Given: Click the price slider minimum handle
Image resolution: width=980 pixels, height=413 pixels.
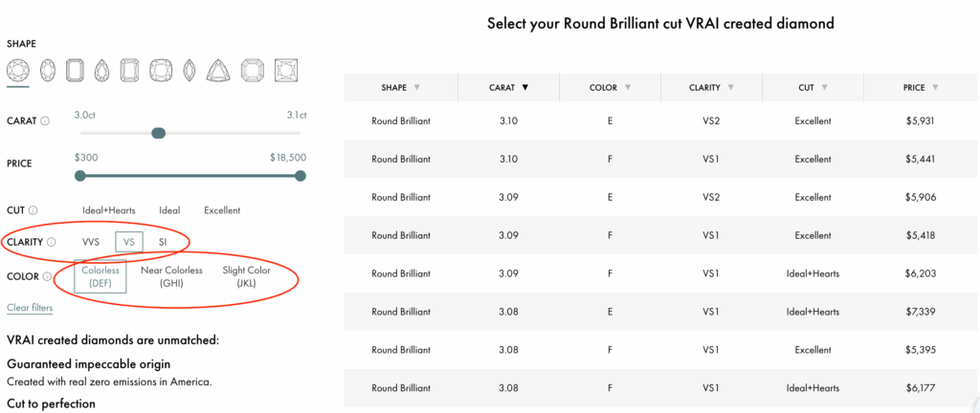Looking at the screenshot, I should (80, 176).
